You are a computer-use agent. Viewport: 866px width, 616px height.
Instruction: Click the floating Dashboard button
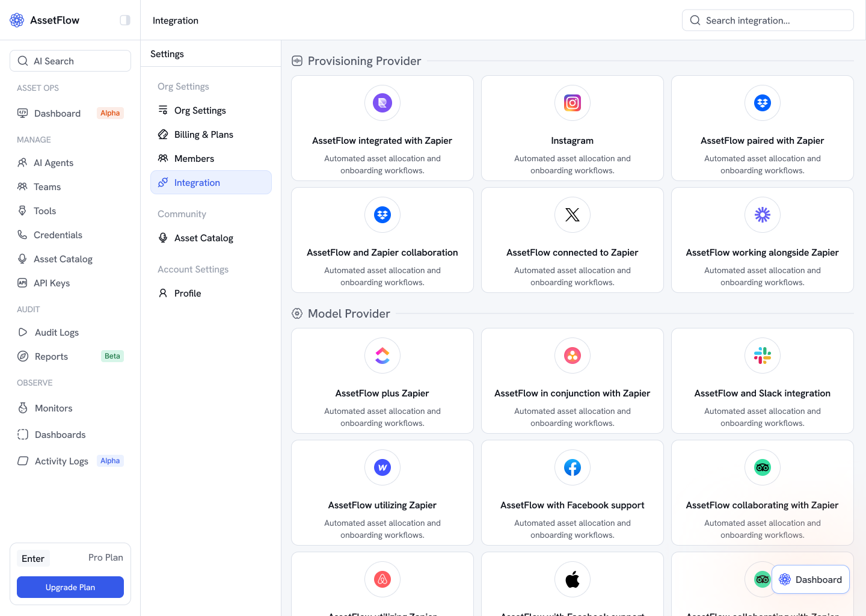(x=811, y=579)
